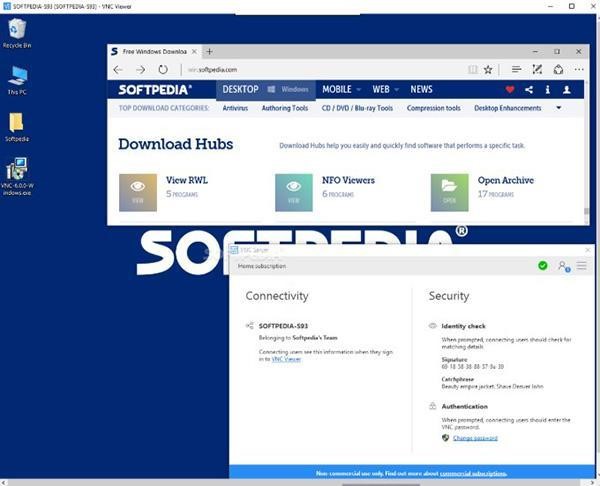600x486 pixels.
Task: Go back in the Edge browser
Action: point(118,70)
